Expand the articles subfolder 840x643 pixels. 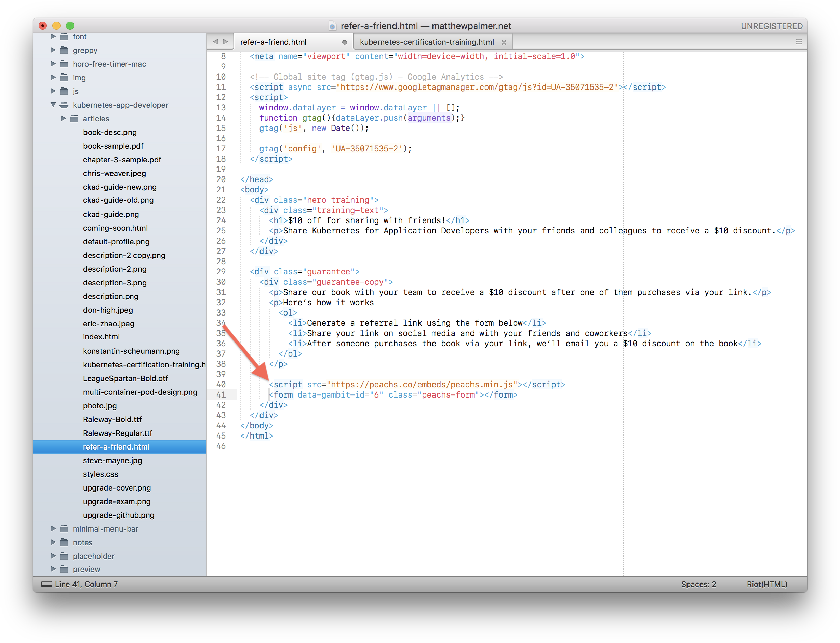pos(64,118)
